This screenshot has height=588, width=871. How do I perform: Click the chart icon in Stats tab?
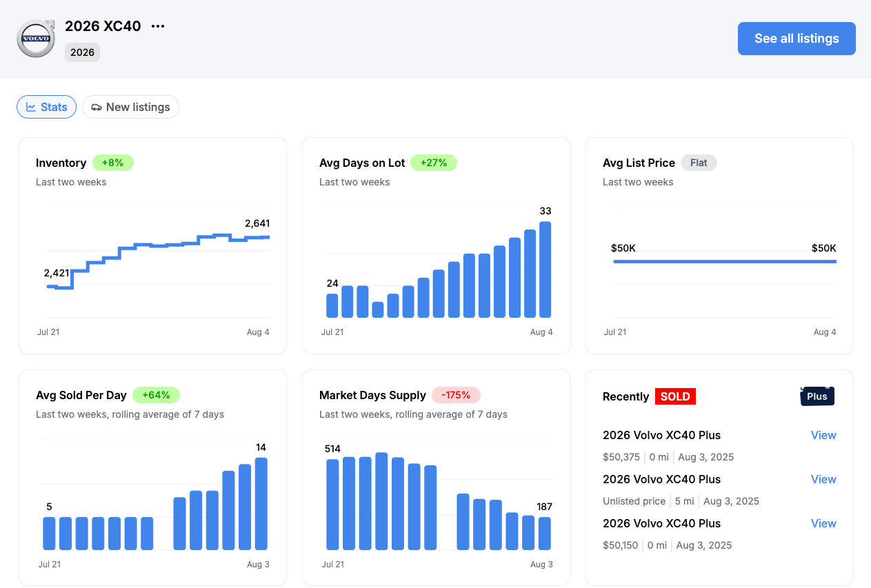tap(31, 107)
